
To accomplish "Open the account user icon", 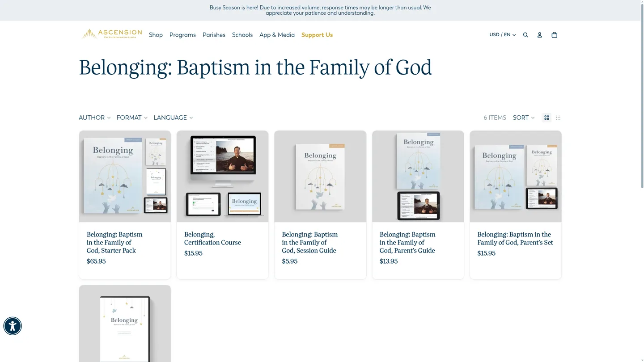I will [540, 35].
